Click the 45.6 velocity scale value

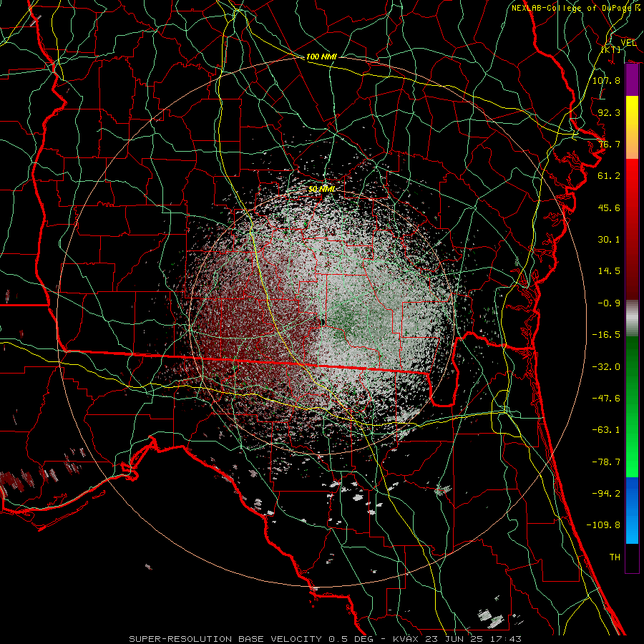tap(609, 208)
